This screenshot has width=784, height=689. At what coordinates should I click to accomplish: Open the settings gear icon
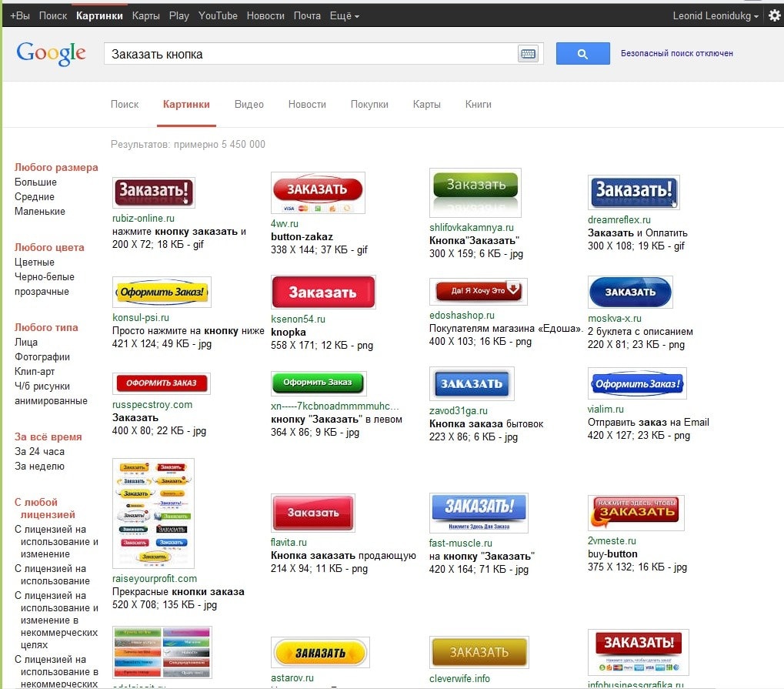[775, 15]
